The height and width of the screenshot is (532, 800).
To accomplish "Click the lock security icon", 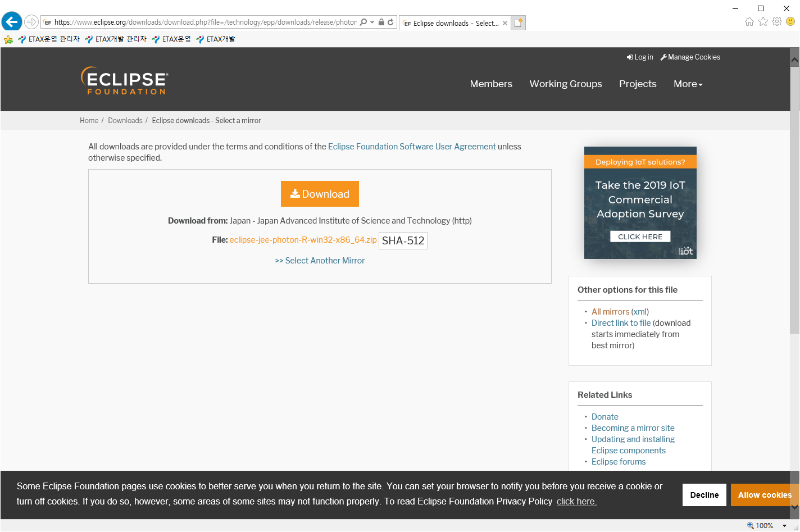I will 381,22.
